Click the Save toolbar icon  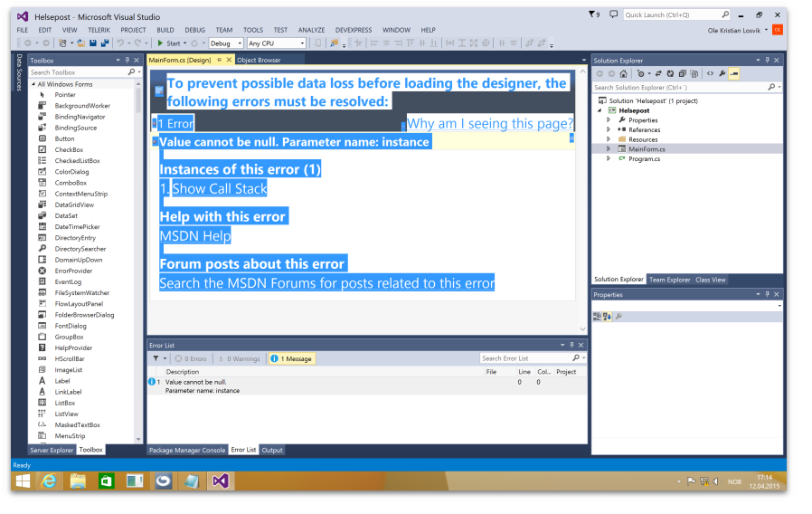(x=93, y=43)
